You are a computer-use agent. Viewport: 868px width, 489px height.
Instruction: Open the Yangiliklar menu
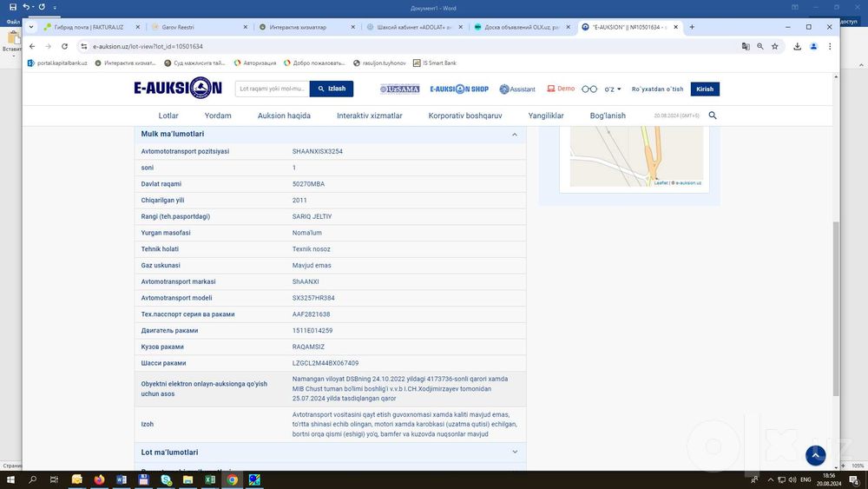[x=546, y=116]
